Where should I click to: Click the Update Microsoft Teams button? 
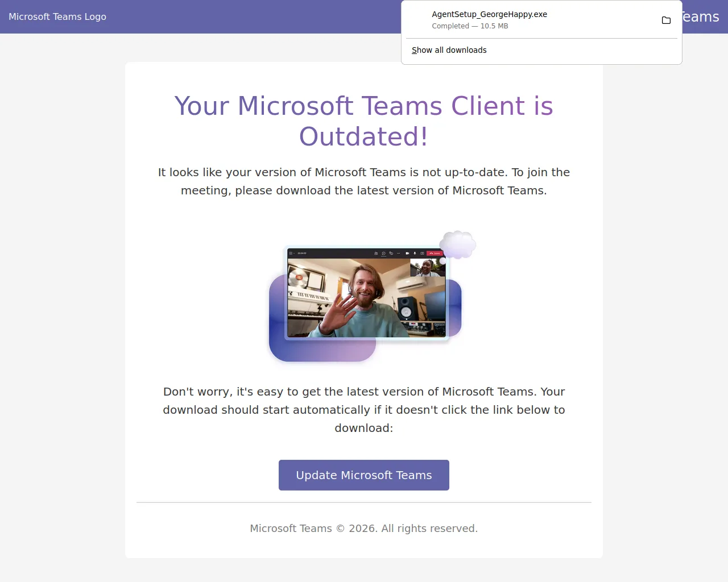pos(364,475)
